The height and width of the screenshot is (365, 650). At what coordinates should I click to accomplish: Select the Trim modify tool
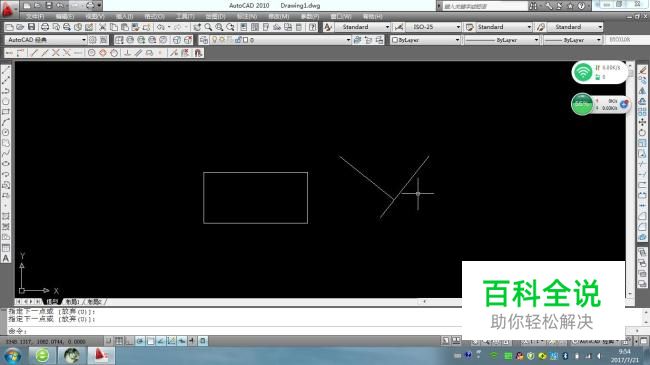click(642, 164)
